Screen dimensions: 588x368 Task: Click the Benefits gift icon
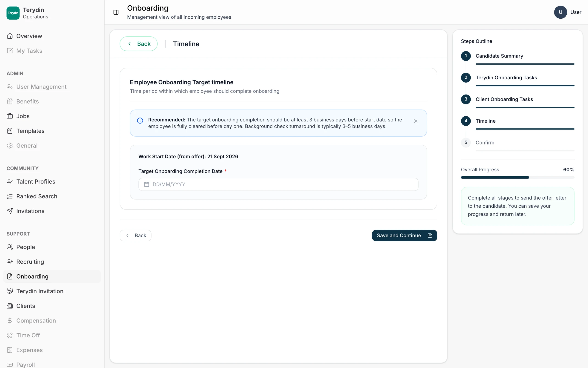pyautogui.click(x=10, y=101)
